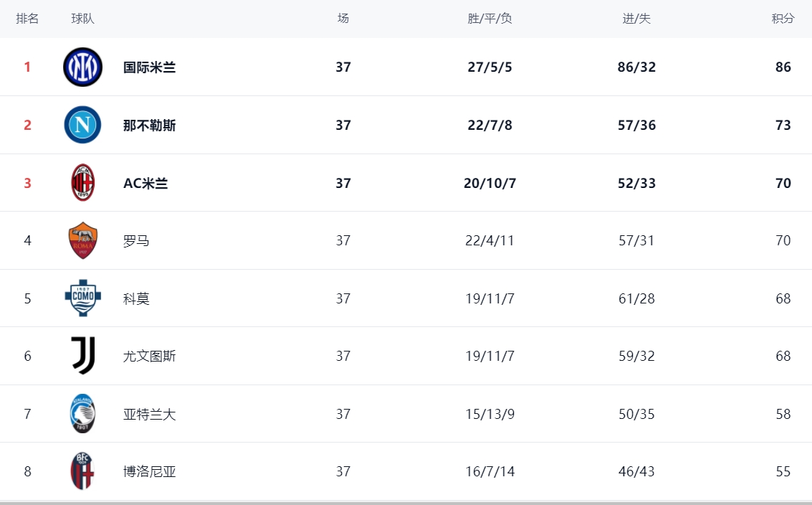The image size is (812, 505).
Task: Click the AC米兰 team name
Action: pyautogui.click(x=145, y=184)
